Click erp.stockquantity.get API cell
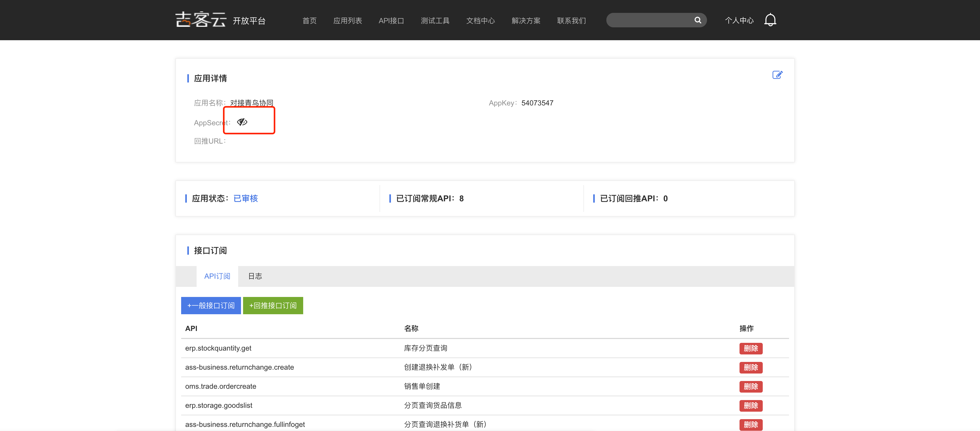Viewport: 980px width, 431px height. point(218,348)
